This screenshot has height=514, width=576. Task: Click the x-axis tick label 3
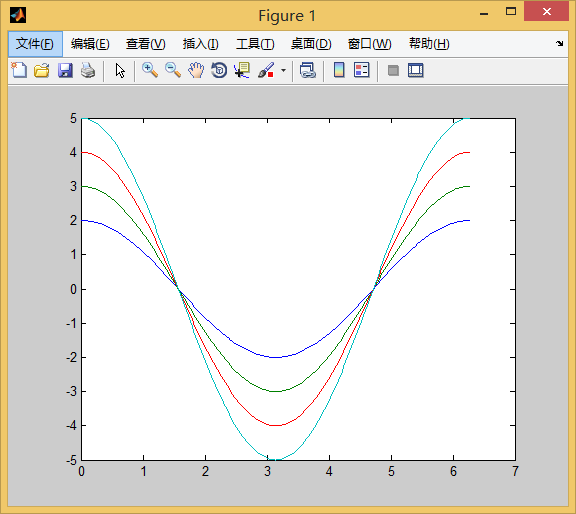point(267,471)
